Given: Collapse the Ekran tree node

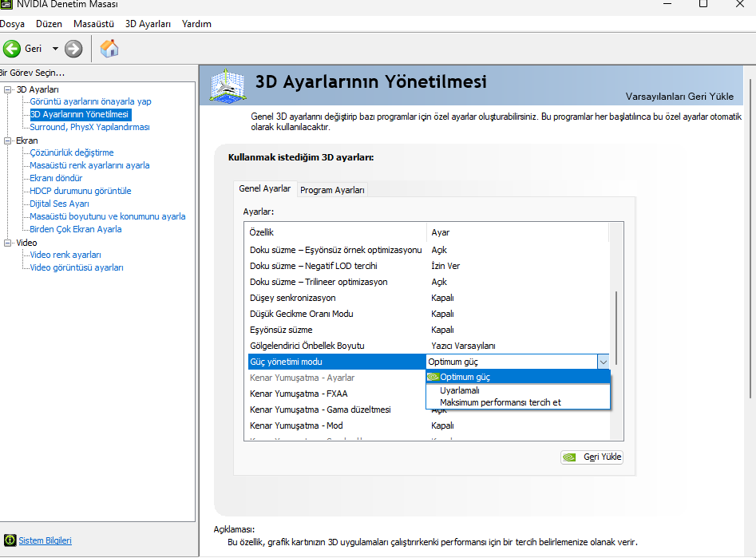Looking at the screenshot, I should (x=7, y=140).
